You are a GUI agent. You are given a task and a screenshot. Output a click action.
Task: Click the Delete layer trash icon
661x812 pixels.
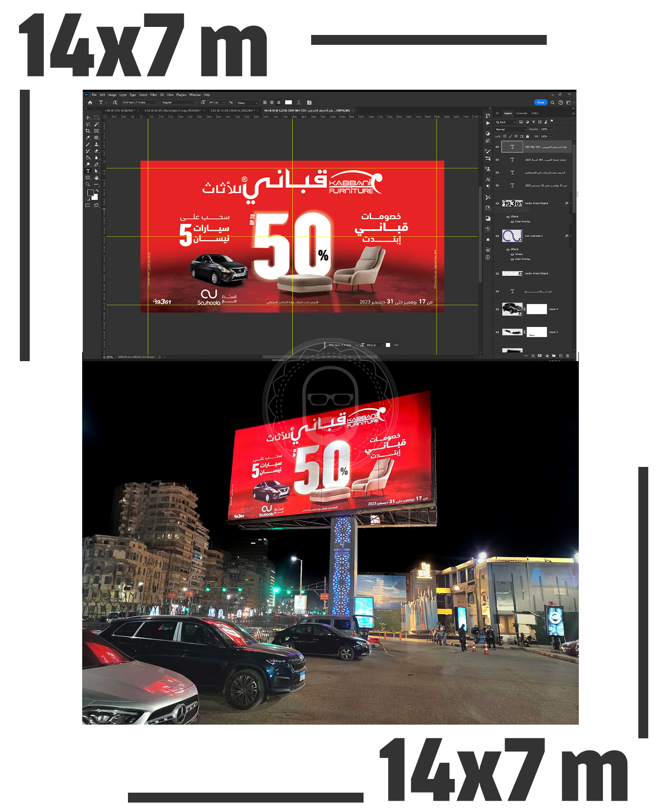coord(568,355)
